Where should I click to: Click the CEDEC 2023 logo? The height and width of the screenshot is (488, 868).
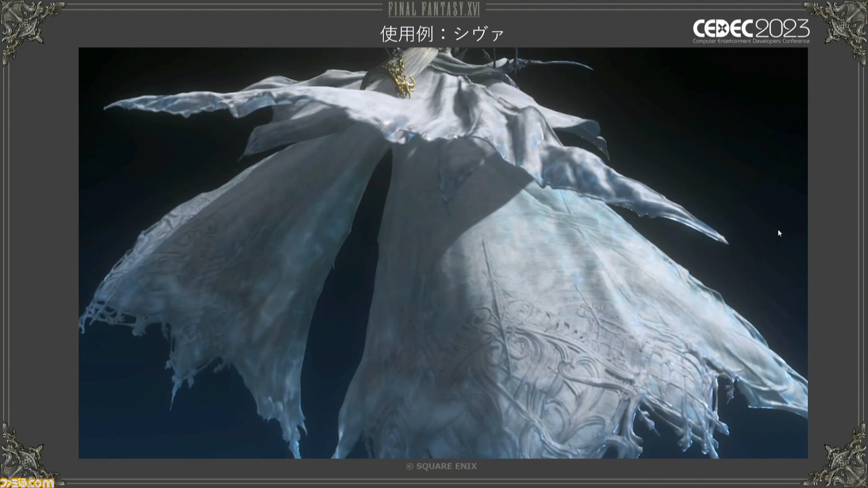pyautogui.click(x=751, y=31)
